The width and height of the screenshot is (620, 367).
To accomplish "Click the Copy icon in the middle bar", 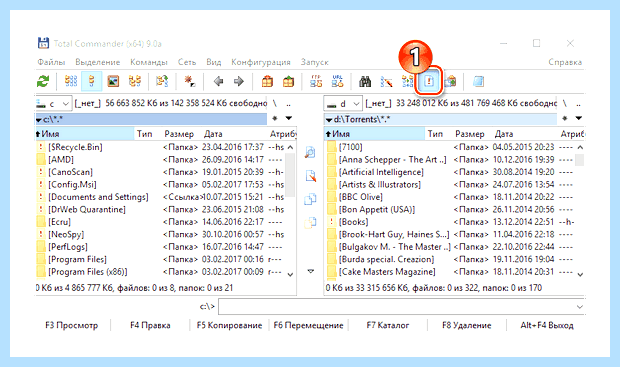I will [310, 199].
